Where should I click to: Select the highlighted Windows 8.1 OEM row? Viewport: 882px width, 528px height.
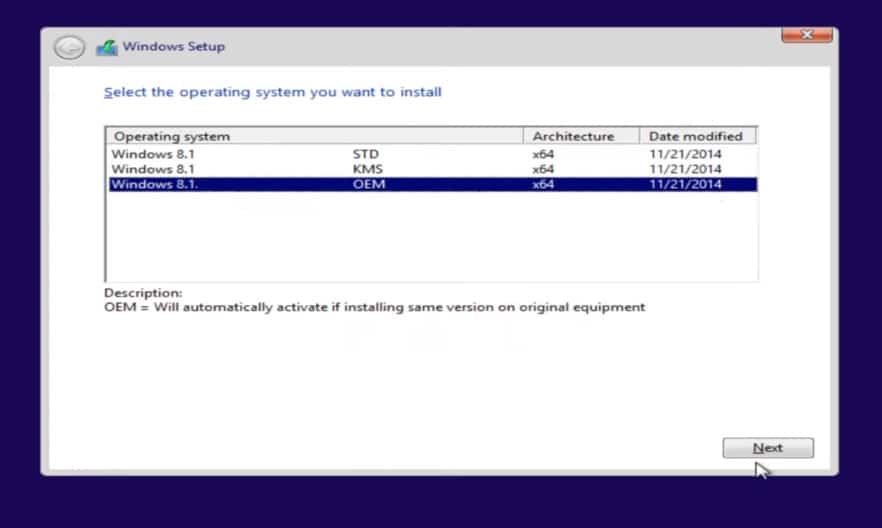[432, 184]
